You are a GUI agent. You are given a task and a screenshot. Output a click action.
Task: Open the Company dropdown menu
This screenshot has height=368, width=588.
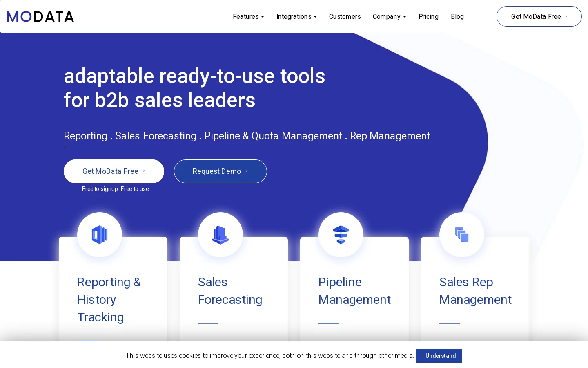tap(389, 17)
